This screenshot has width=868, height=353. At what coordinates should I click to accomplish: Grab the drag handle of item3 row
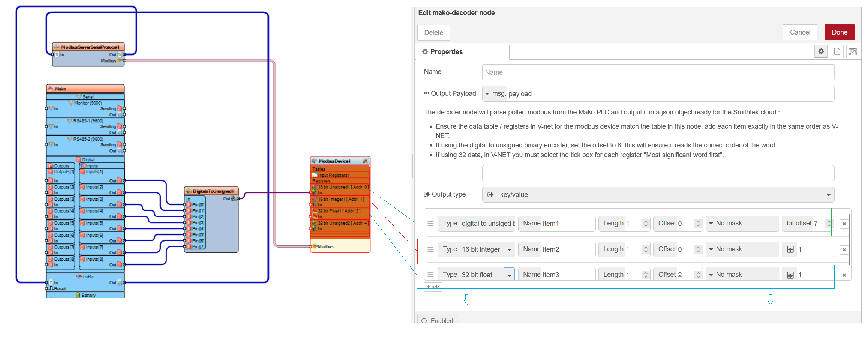(x=430, y=275)
